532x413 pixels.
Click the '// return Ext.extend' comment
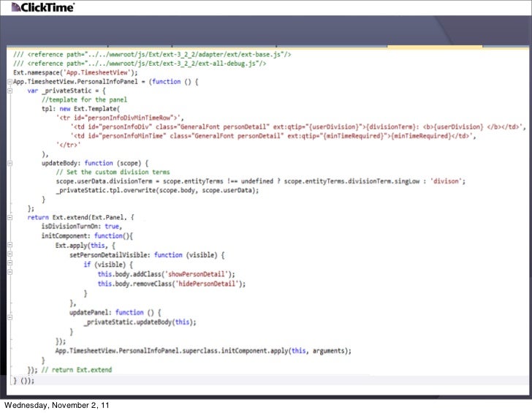tap(76, 370)
